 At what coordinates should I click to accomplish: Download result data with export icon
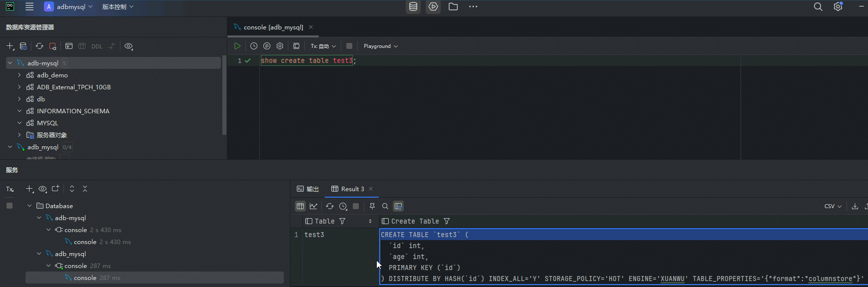[x=855, y=206]
